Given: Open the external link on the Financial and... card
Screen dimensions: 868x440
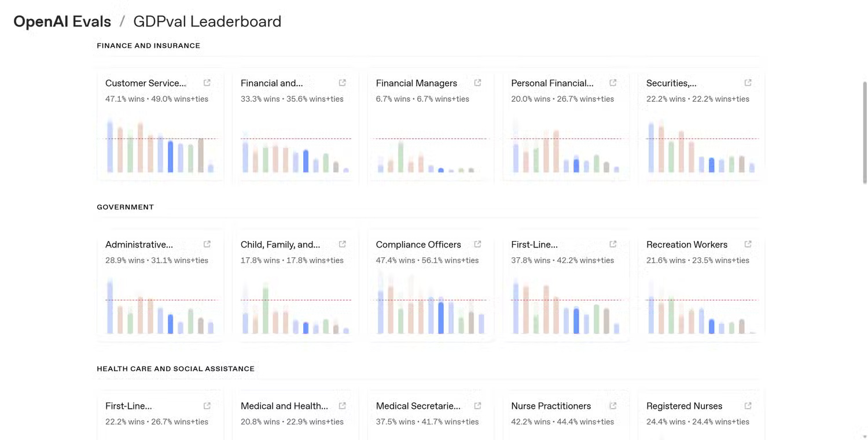Looking at the screenshot, I should point(342,82).
